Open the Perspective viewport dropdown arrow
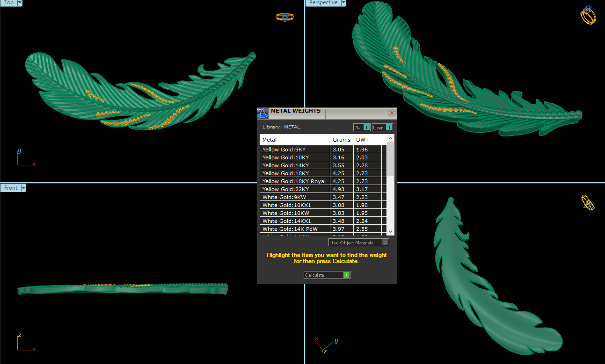Viewport: 605px width, 364px height. click(x=344, y=3)
